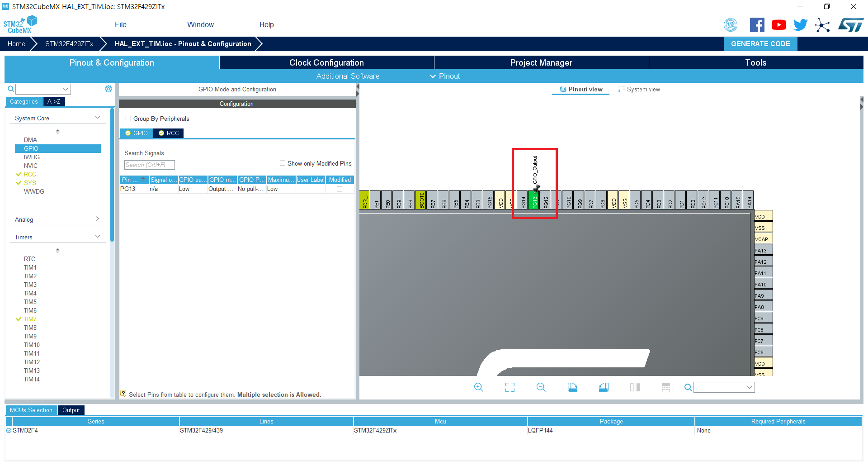The image size is (868, 466).
Task: Fit the pinout view to screen
Action: click(510, 387)
